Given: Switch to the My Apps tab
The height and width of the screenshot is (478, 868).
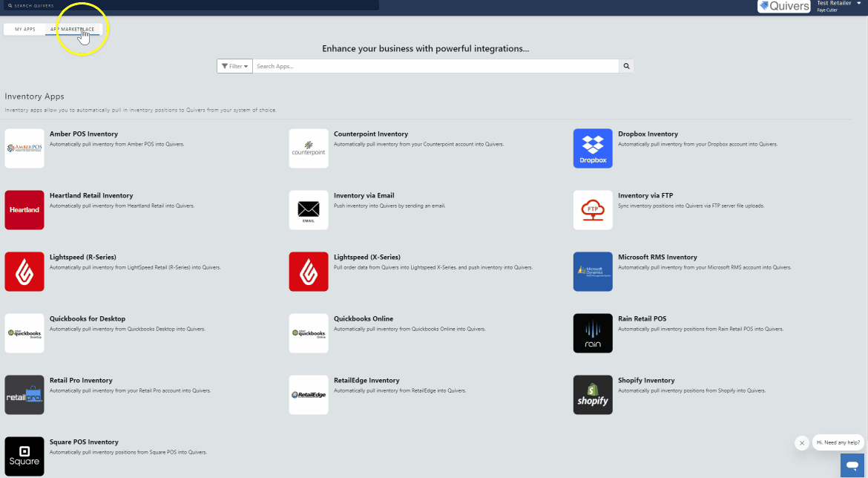Looking at the screenshot, I should pos(25,30).
